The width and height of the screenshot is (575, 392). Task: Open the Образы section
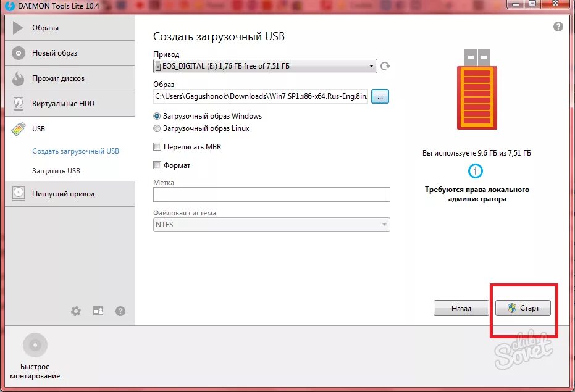[70, 28]
